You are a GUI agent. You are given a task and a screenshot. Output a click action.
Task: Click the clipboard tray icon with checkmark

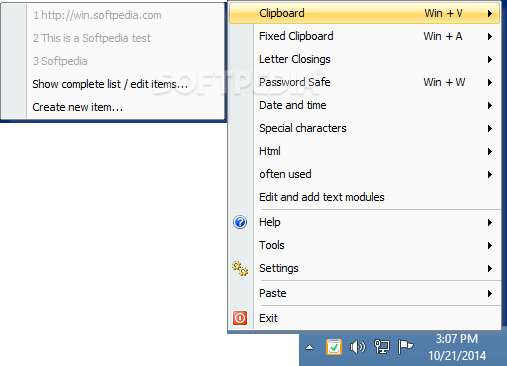334,347
